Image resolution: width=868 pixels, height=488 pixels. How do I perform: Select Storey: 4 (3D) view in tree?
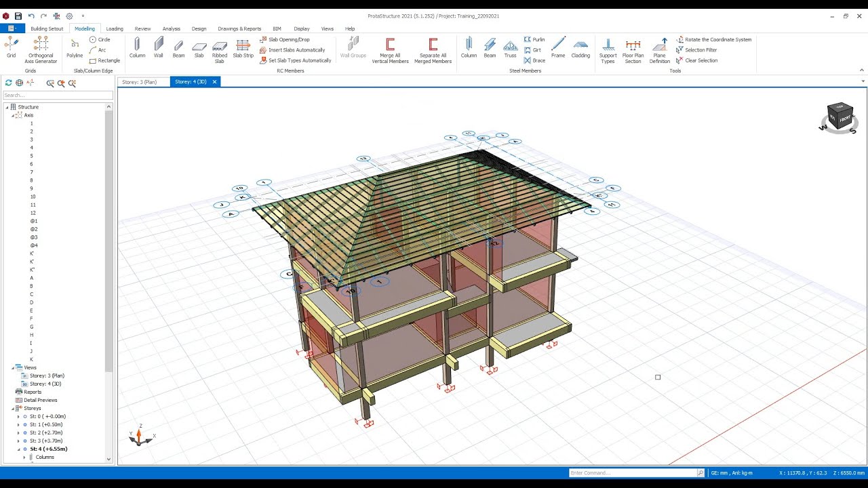click(x=45, y=384)
